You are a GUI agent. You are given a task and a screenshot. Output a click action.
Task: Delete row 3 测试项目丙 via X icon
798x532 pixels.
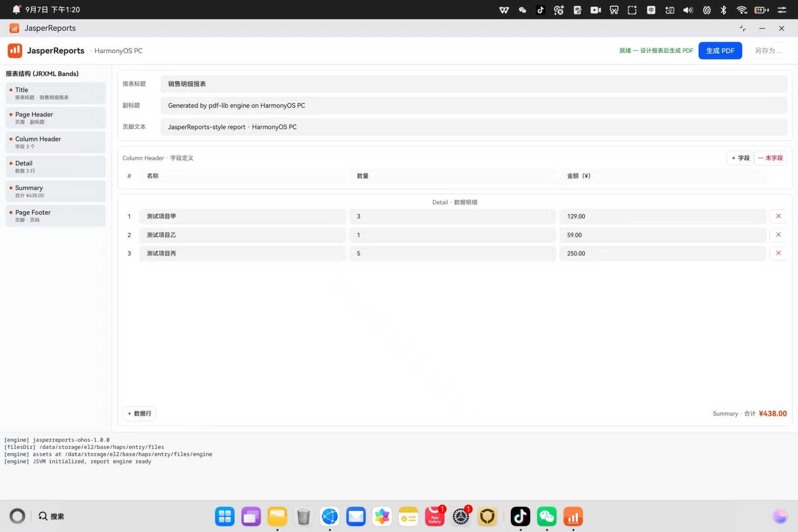[x=778, y=253]
